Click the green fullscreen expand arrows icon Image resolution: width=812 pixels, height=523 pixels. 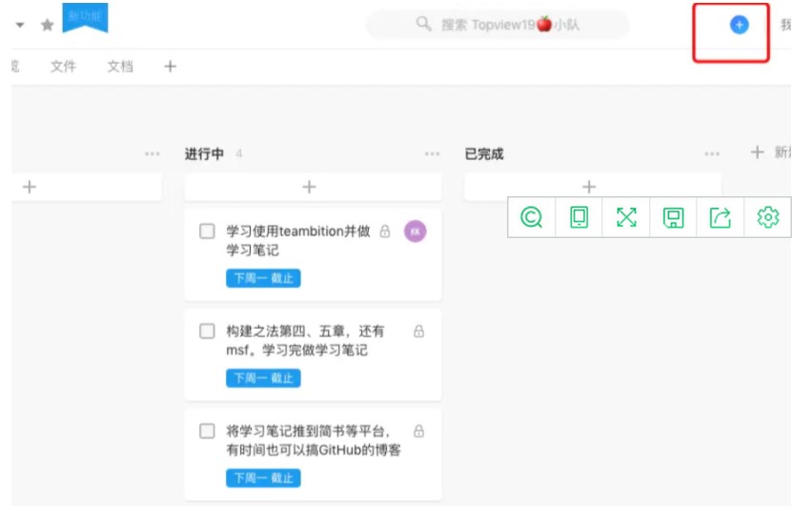[x=626, y=217]
